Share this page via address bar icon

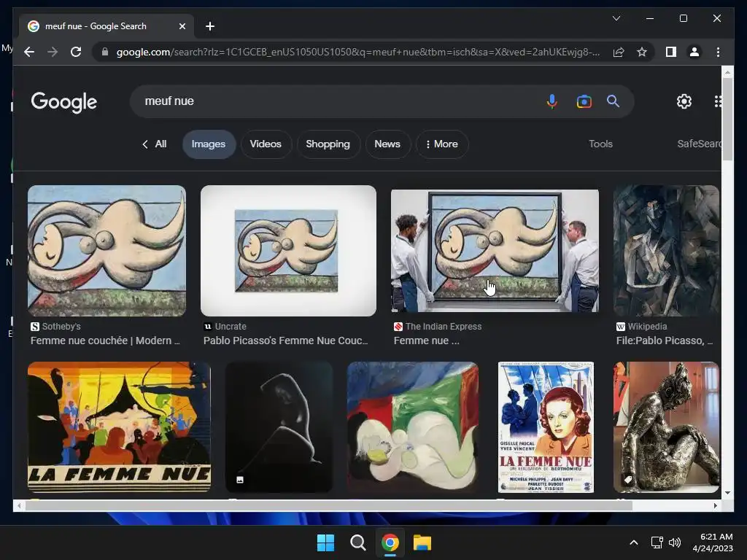(x=619, y=52)
